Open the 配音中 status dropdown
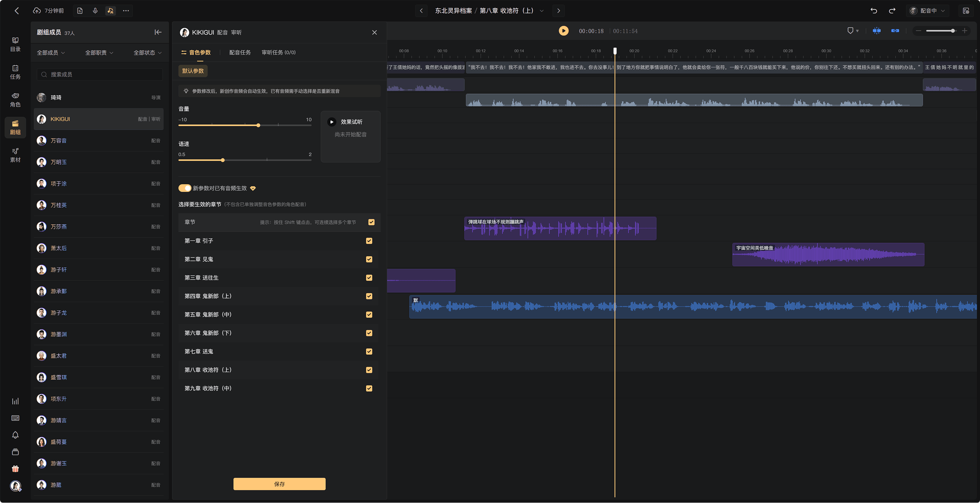 point(927,11)
